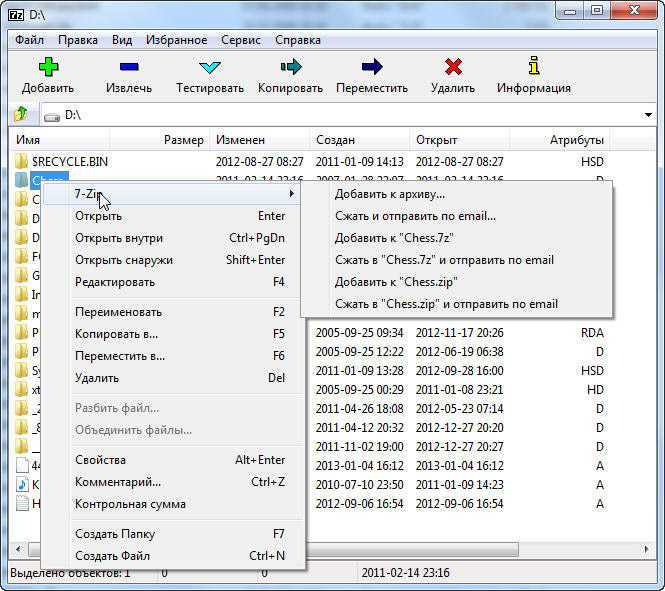Open the Сервис menu
Viewport: 665px width, 591px height.
(x=241, y=40)
